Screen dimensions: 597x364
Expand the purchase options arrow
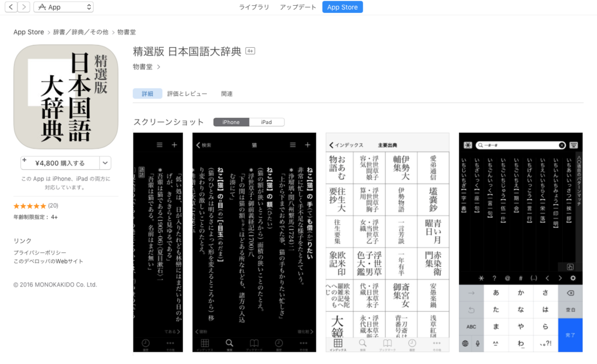pyautogui.click(x=105, y=163)
